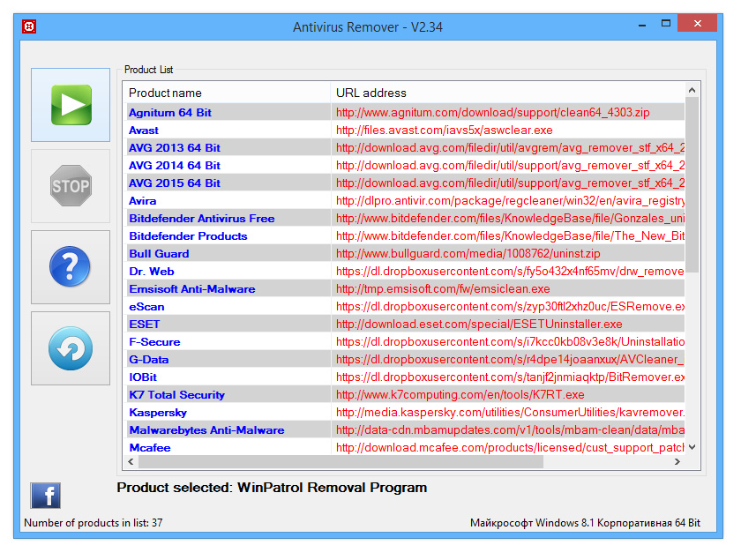Start removal with the green play button

71,105
